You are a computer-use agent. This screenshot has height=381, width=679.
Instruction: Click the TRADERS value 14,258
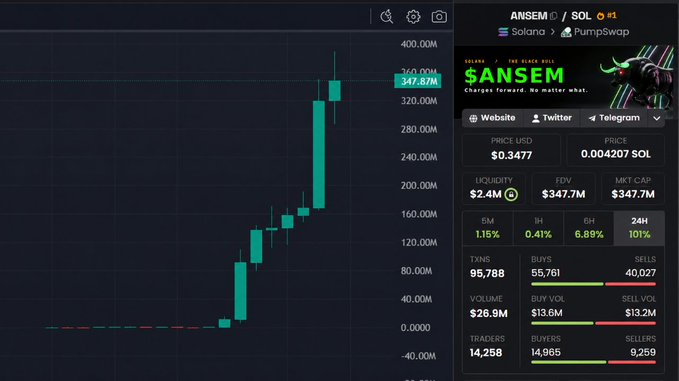(485, 353)
